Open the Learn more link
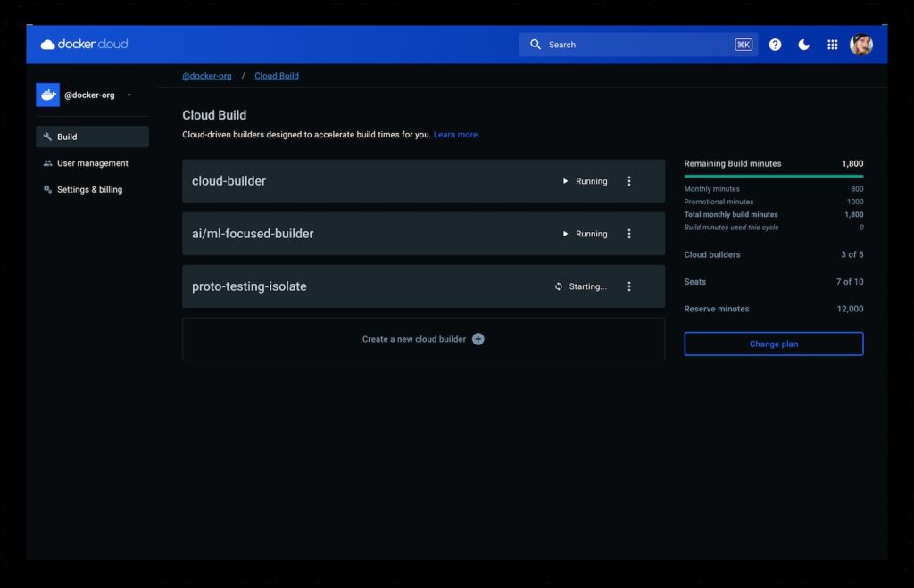Screen dimensions: 914x588 pos(456,135)
